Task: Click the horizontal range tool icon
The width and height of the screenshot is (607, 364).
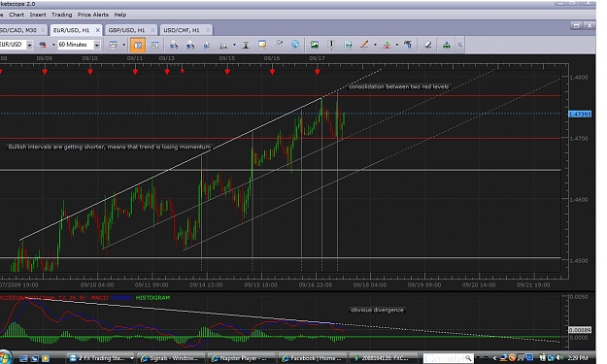Action: [x=348, y=45]
